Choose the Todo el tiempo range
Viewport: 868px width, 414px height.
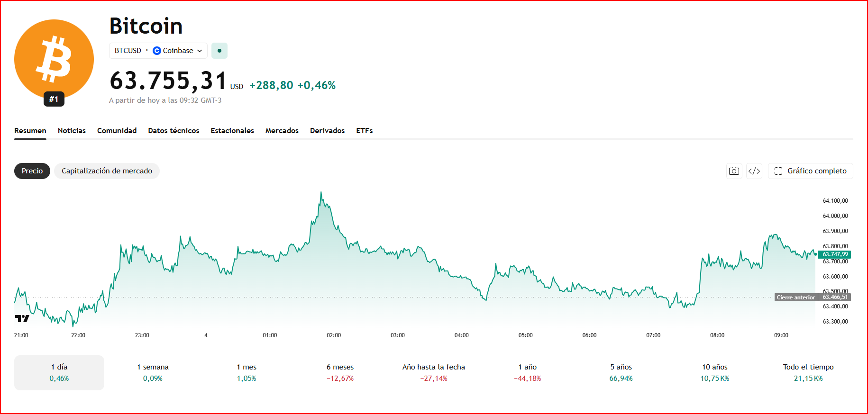808,373
